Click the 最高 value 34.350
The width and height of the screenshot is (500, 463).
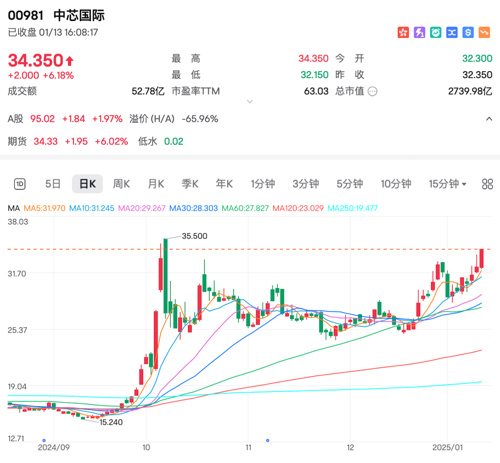pyautogui.click(x=313, y=59)
